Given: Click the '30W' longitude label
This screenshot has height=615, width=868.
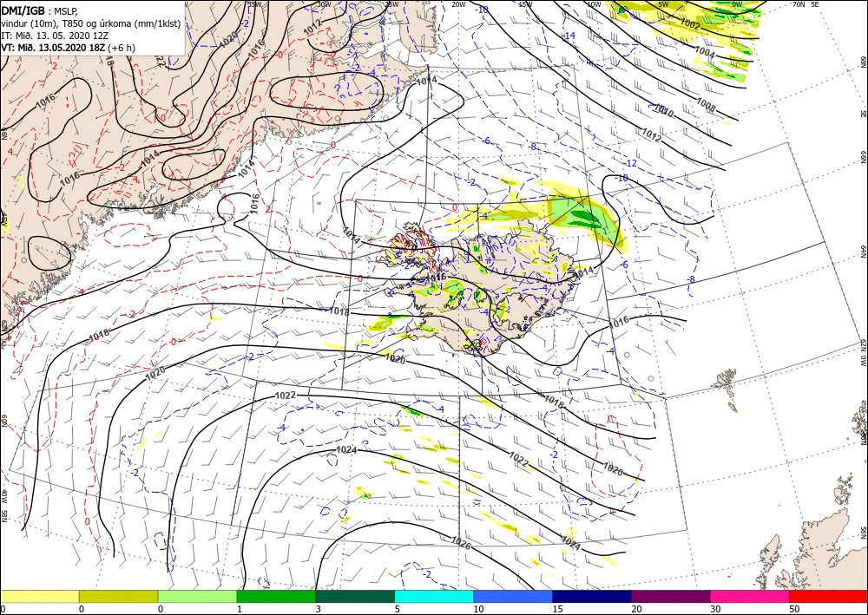Looking at the screenshot, I should pyautogui.click(x=325, y=3).
